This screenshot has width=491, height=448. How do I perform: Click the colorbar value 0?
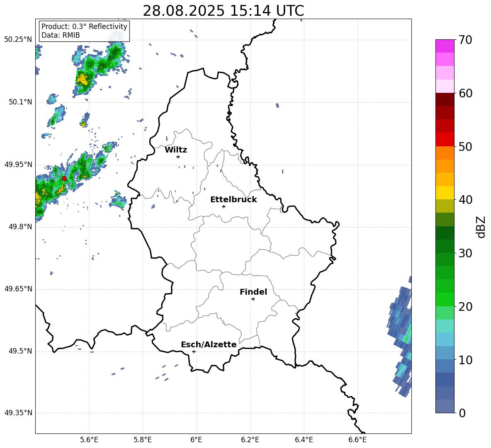coord(462,413)
